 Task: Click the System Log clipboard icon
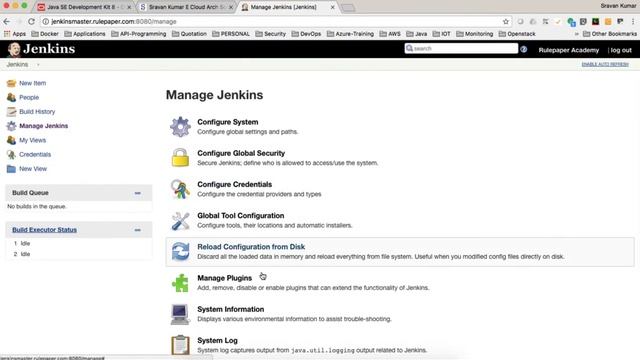pyautogui.click(x=180, y=345)
